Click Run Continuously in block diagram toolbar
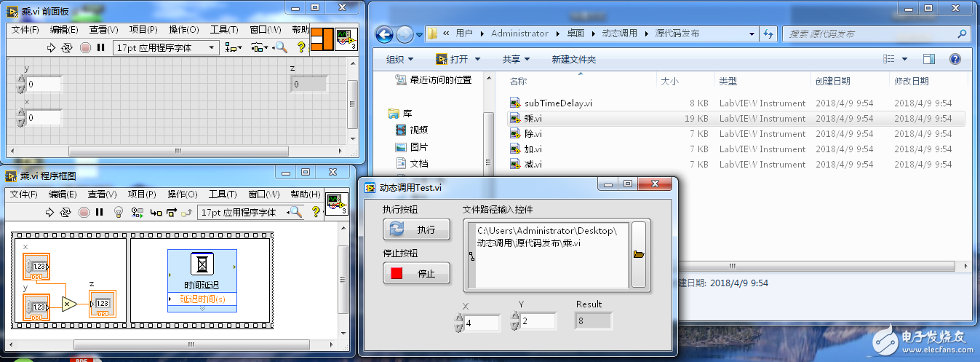980x362 pixels. [x=67, y=213]
